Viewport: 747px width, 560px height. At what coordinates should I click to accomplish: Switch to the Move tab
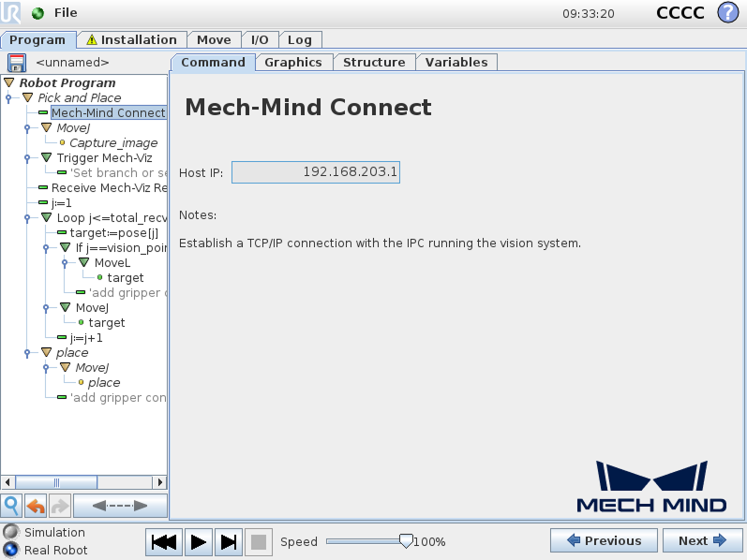[214, 40]
